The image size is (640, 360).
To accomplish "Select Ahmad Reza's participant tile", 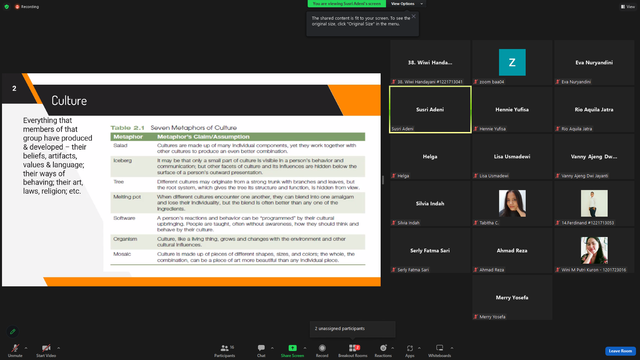I will pos(512,250).
